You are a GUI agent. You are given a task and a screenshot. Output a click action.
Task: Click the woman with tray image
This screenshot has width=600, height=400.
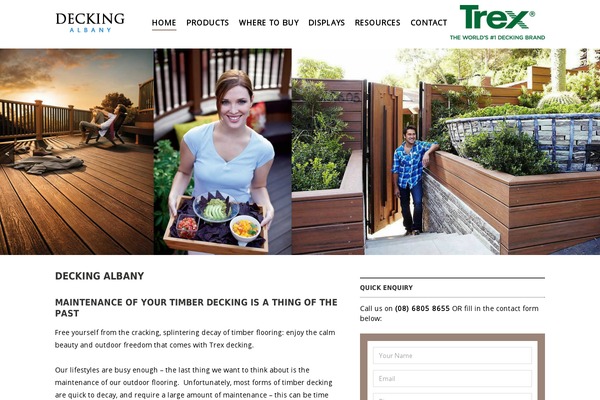click(223, 152)
